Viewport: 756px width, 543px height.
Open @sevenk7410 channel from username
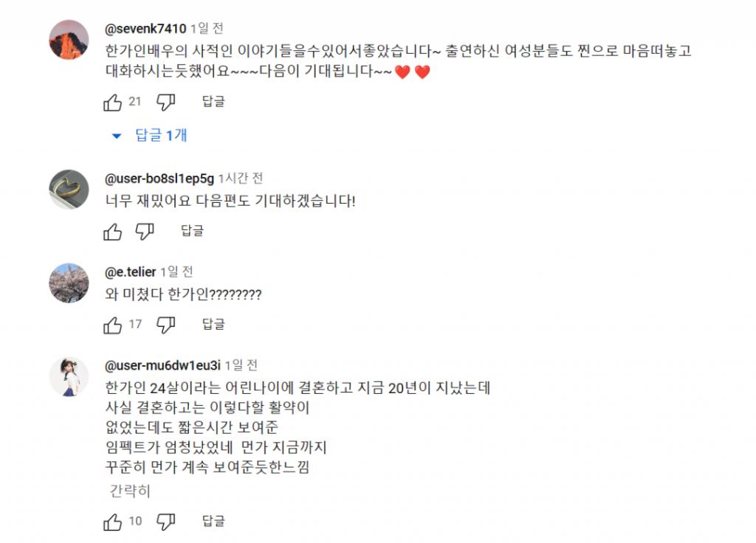[145, 29]
